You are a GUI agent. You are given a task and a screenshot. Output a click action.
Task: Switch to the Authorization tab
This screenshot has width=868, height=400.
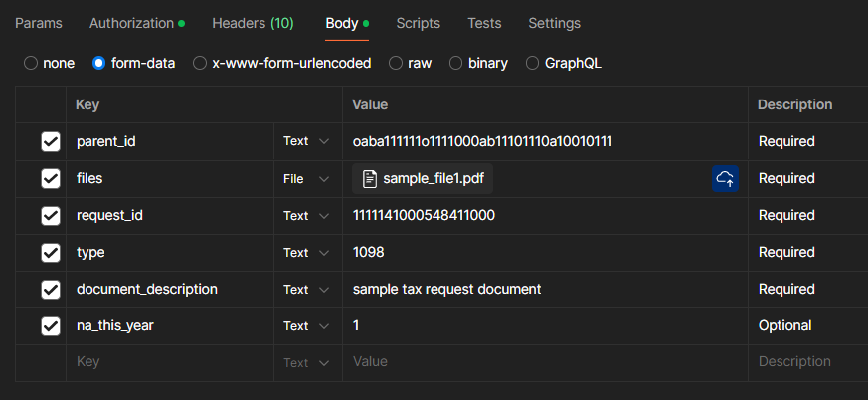click(x=137, y=23)
